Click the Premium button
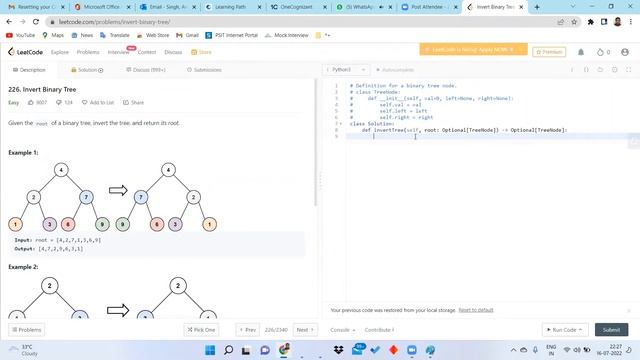 point(549,52)
